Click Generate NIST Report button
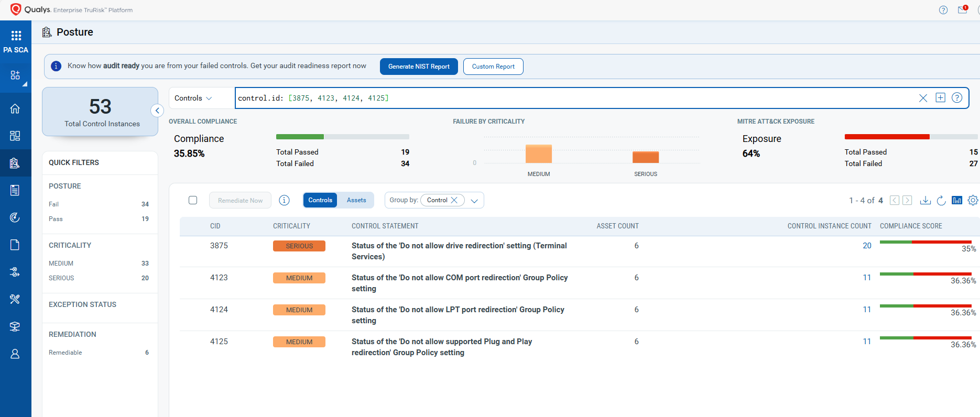This screenshot has width=980, height=417. pos(419,67)
